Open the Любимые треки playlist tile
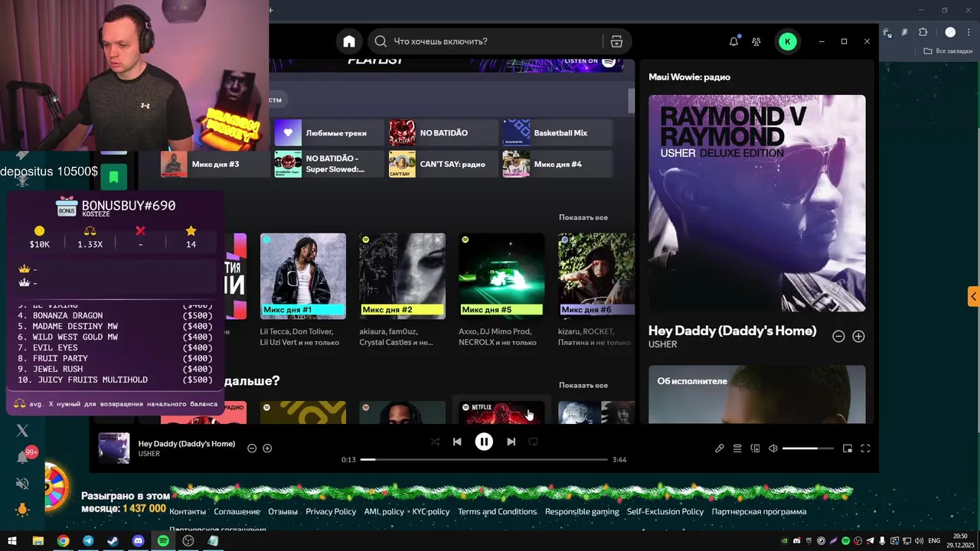 329,132
